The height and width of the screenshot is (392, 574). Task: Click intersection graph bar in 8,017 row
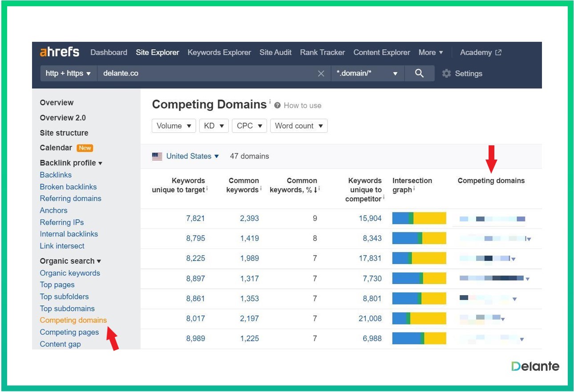[x=419, y=318]
